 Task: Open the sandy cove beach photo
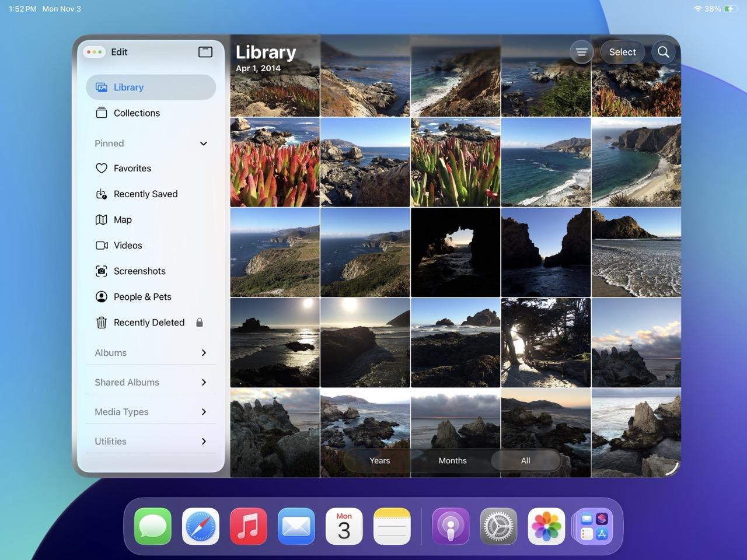click(636, 162)
